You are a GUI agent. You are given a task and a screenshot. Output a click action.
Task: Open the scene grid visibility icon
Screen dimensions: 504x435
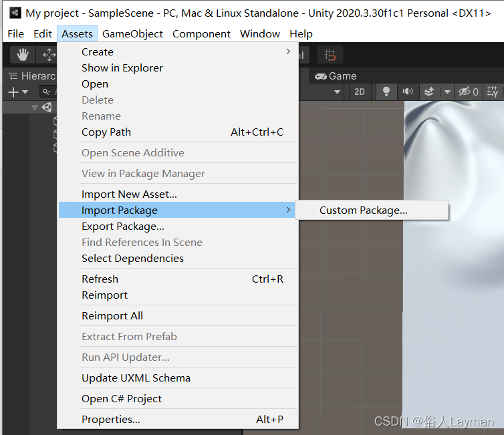492,92
